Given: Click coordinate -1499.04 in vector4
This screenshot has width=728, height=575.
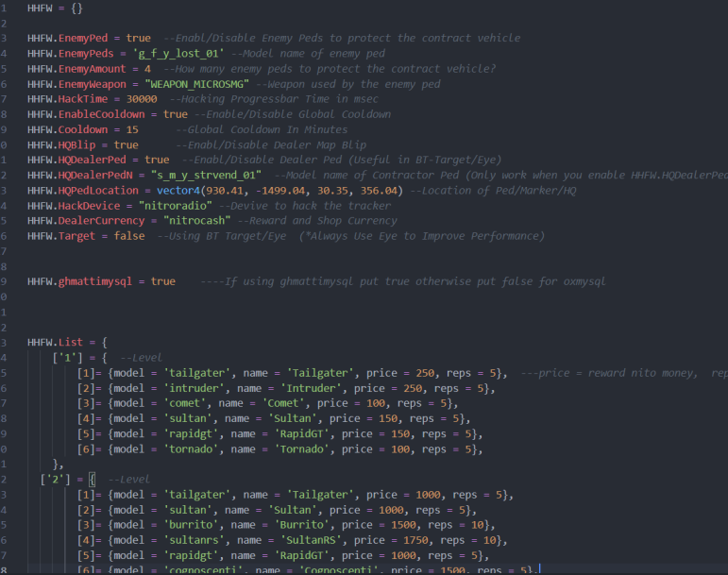Looking at the screenshot, I should coord(280,191).
